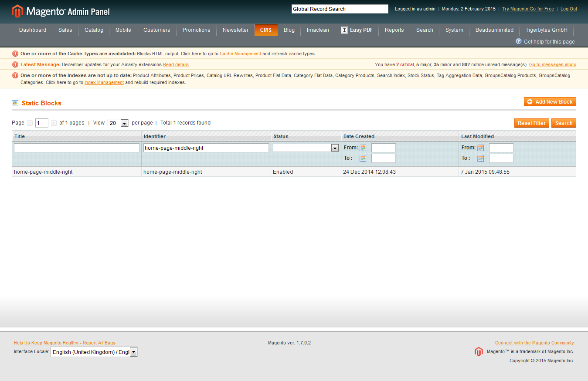Open the CMS menu
This screenshot has height=381, width=588.
pyautogui.click(x=266, y=30)
